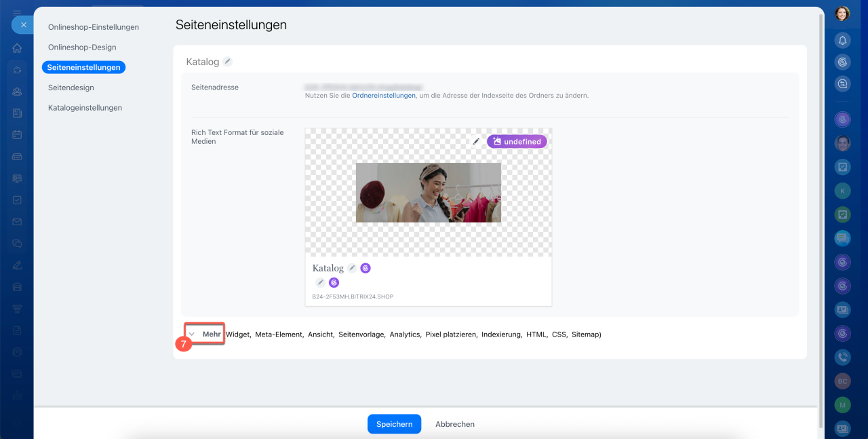This screenshot has width=868, height=439.
Task: Edit the Katalog preview title with pencil
Action: click(352, 268)
